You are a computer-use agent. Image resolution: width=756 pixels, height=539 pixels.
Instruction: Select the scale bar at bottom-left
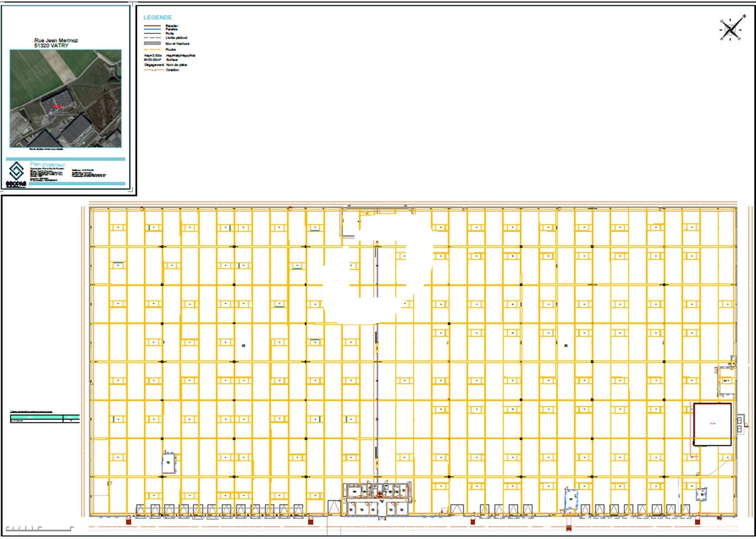tap(40, 528)
